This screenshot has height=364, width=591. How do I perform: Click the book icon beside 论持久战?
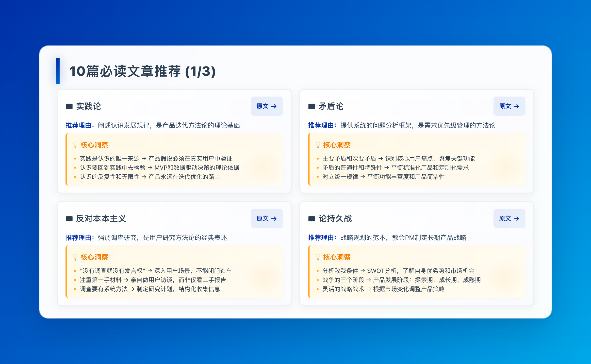(x=312, y=219)
